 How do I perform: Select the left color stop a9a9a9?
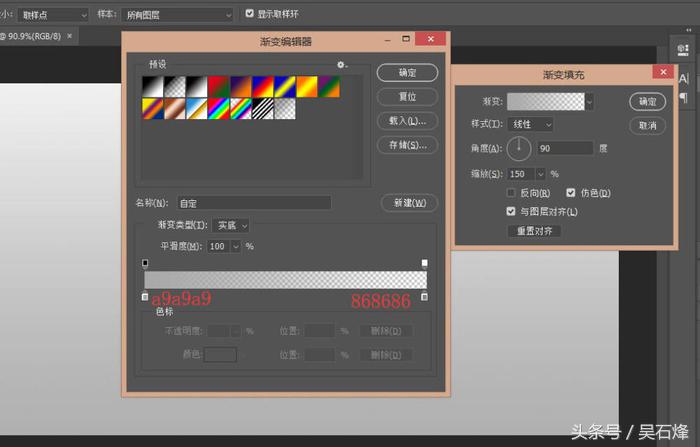pos(145,297)
